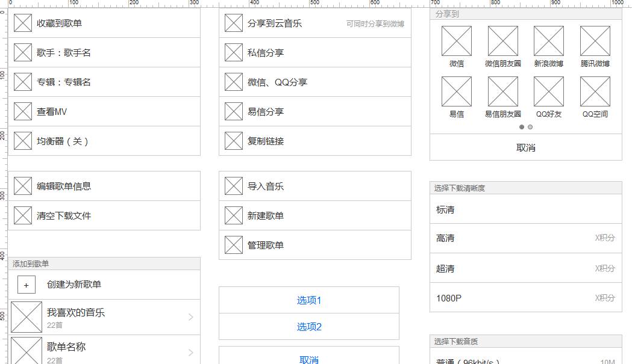The height and width of the screenshot is (364, 632).
Task: Click the 分享到 header text
Action: click(447, 14)
